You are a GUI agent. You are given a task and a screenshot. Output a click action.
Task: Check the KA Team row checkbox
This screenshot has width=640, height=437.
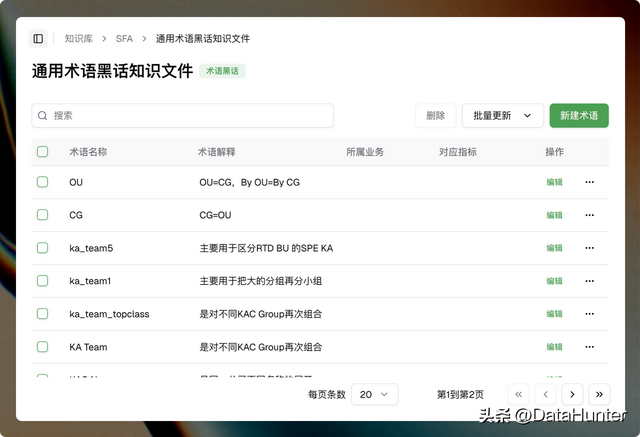point(42,347)
